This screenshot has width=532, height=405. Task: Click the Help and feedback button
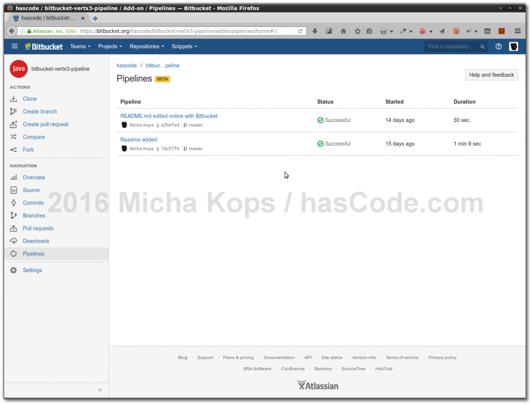[x=491, y=75]
